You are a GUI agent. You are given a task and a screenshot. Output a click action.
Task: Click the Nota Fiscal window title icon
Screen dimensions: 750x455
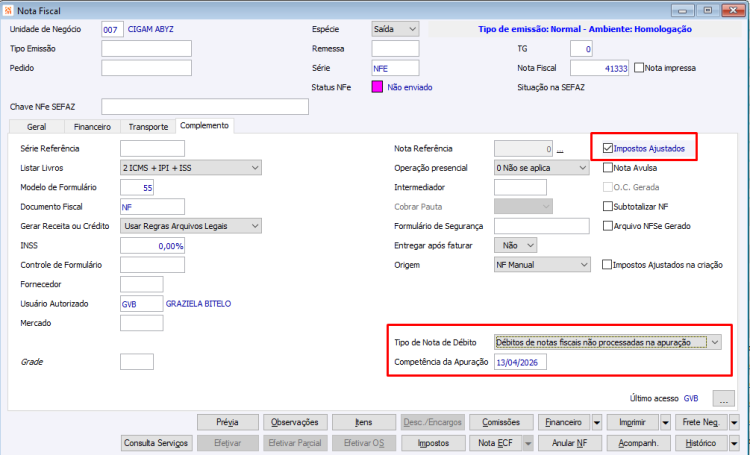8,11
